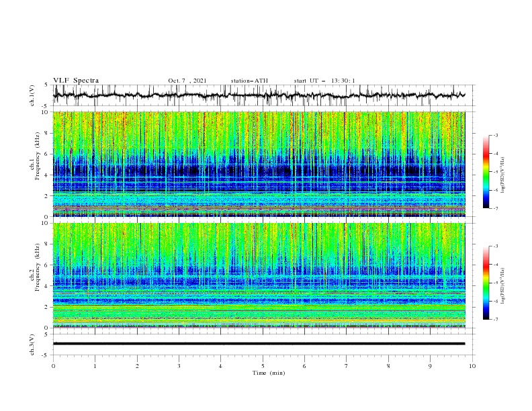Screen dimensions: 532x411
Task: Click the "10" tick label on time axis
Action: pos(472,366)
